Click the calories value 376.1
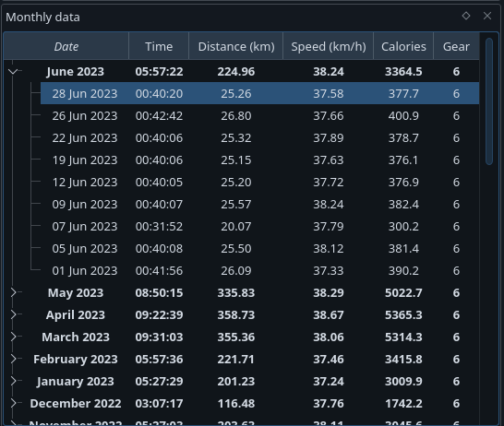504x426 pixels. (403, 160)
